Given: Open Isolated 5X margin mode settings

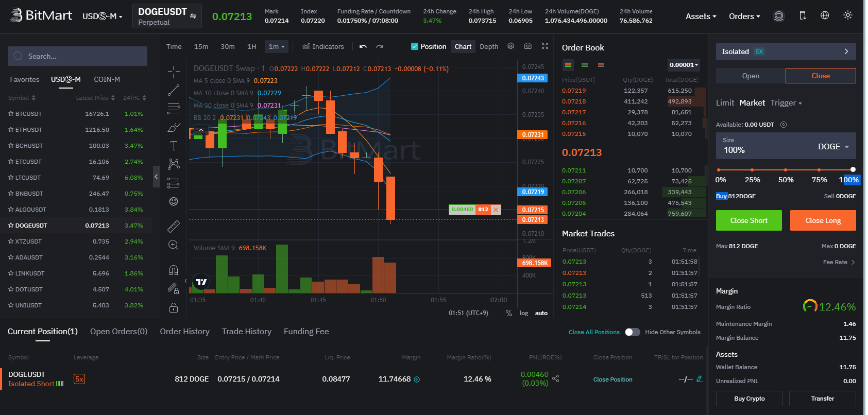Looking at the screenshot, I should [786, 51].
